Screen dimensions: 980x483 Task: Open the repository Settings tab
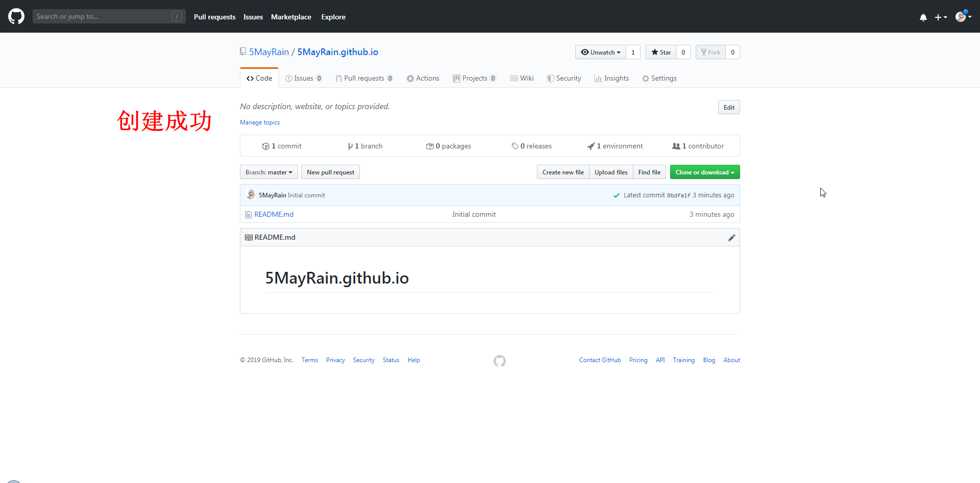[659, 78]
